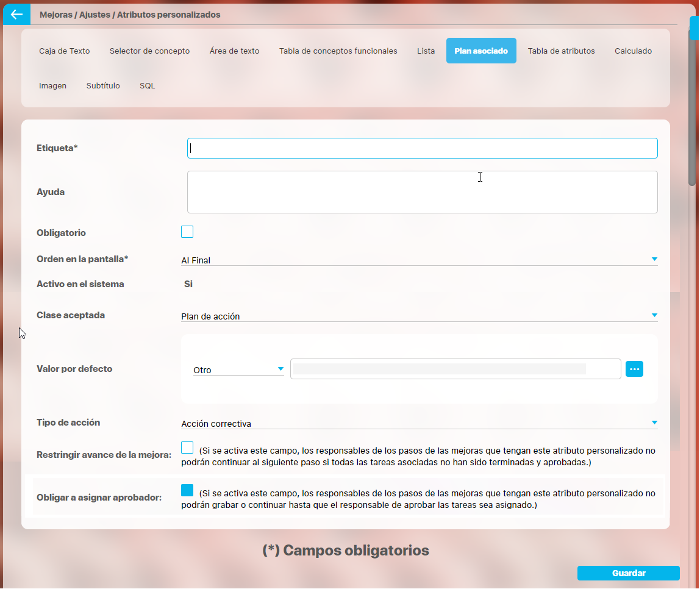
Task: Select the Imagen tab
Action: 52,86
